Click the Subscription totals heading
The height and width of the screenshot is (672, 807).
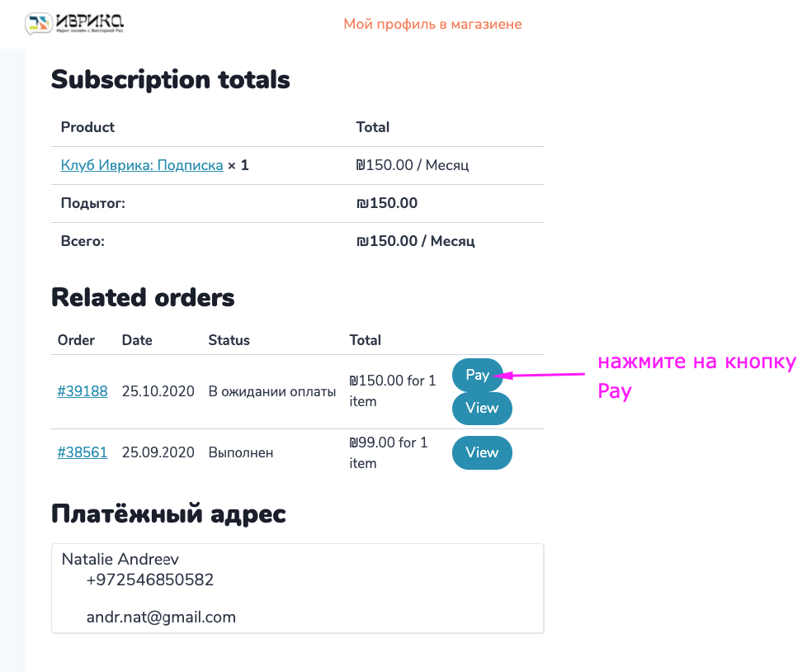(x=170, y=80)
